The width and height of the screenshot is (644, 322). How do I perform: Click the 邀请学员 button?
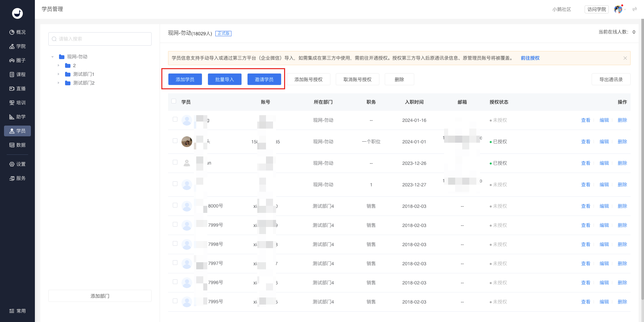click(x=264, y=79)
